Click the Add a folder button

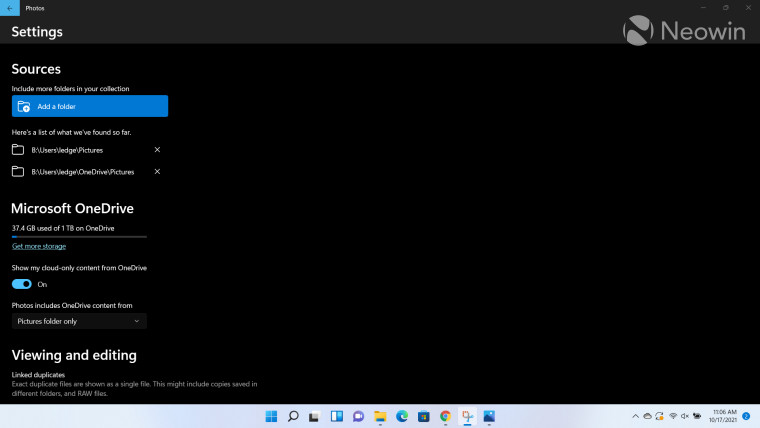coord(90,106)
